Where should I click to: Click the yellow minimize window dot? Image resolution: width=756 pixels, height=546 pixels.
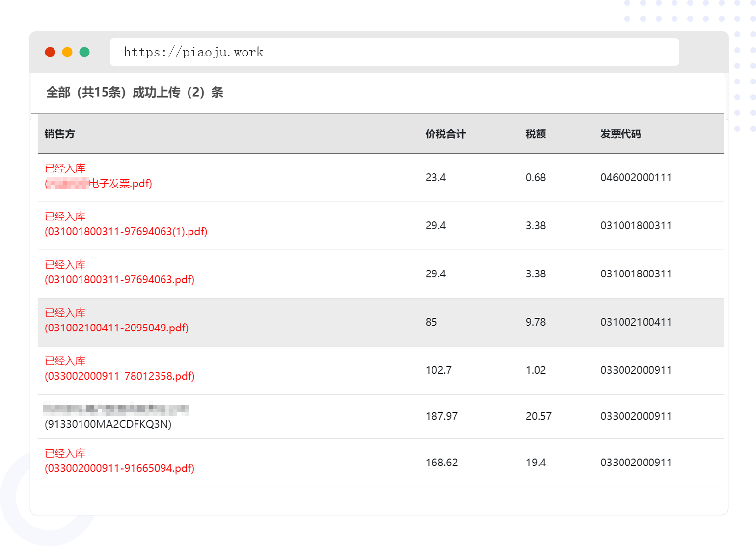click(67, 52)
